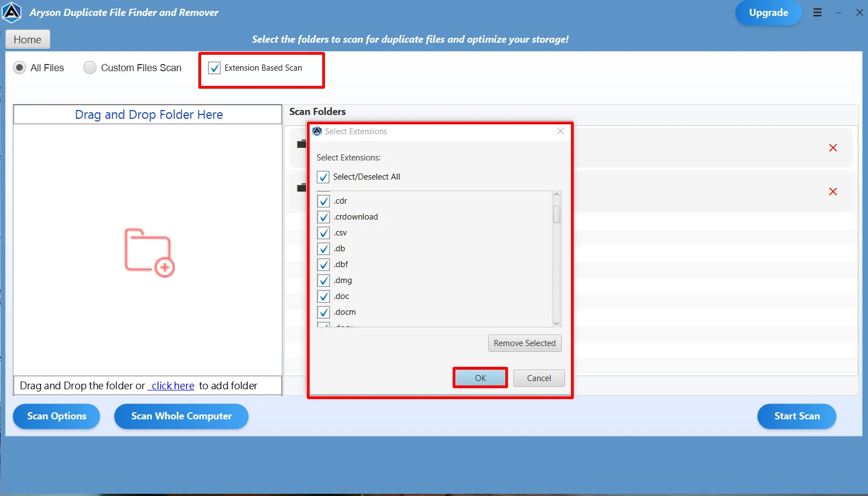
Task: Uncheck the .crdownload extension checkbox
Action: point(324,217)
